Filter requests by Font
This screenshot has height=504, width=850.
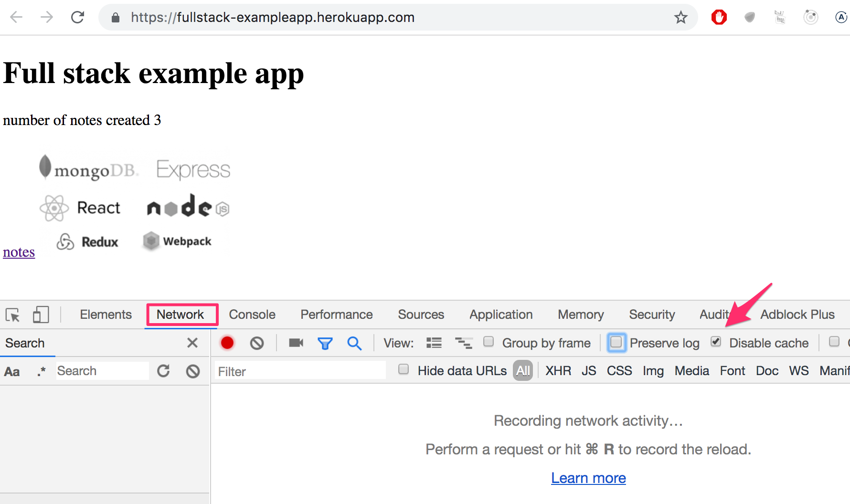(x=733, y=371)
